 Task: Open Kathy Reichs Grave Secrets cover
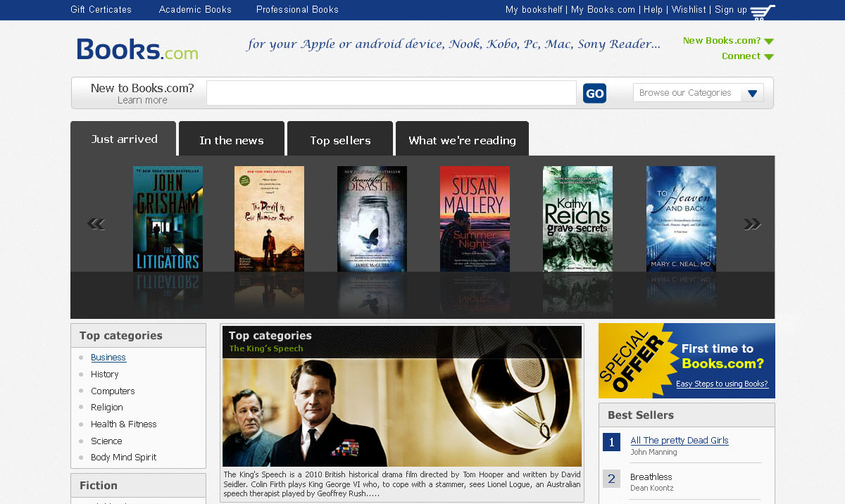(577, 219)
